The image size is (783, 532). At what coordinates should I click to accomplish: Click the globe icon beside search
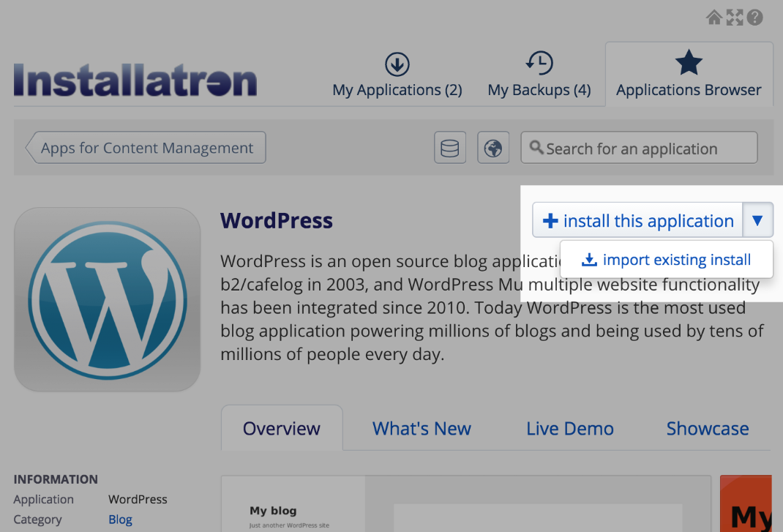(493, 148)
